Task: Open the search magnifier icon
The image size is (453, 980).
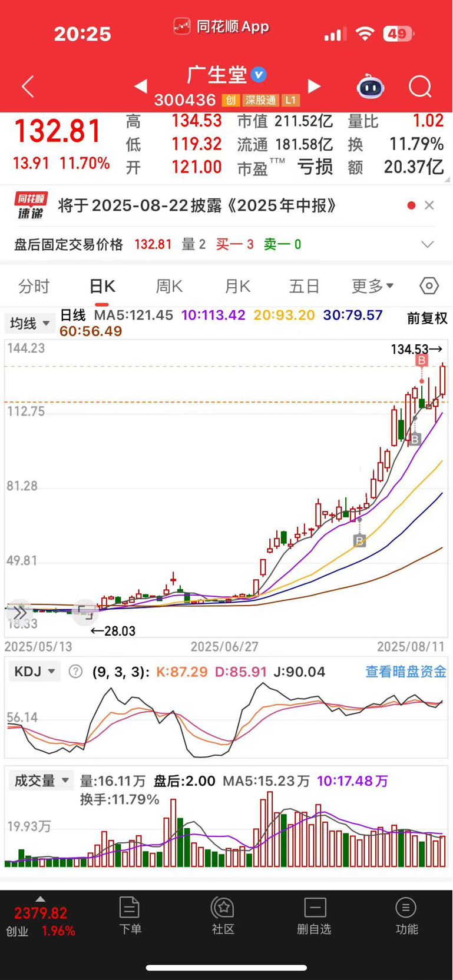Action: click(x=420, y=87)
